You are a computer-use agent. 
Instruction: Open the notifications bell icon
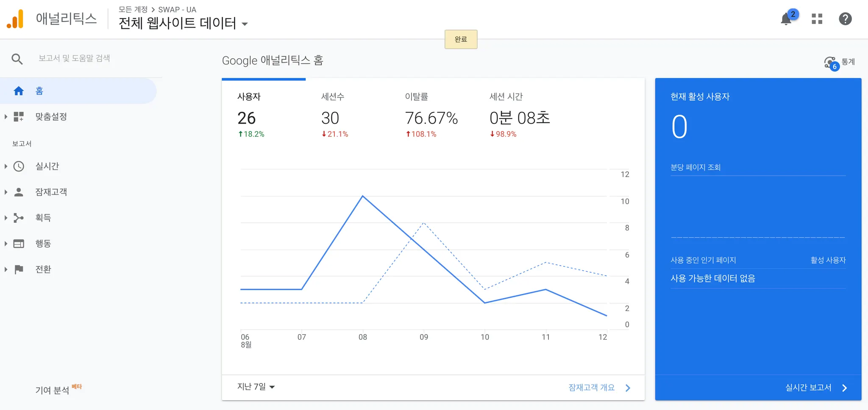[786, 19]
